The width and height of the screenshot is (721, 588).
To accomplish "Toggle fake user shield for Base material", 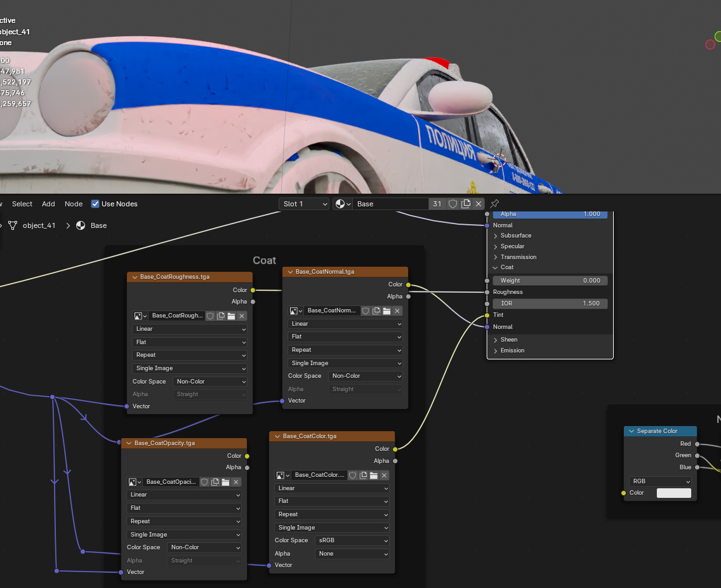I will [x=453, y=204].
